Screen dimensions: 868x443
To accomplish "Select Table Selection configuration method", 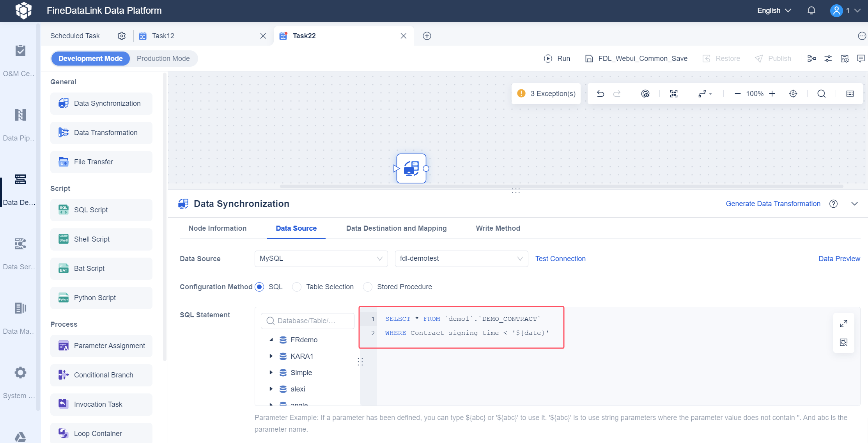I will (297, 287).
